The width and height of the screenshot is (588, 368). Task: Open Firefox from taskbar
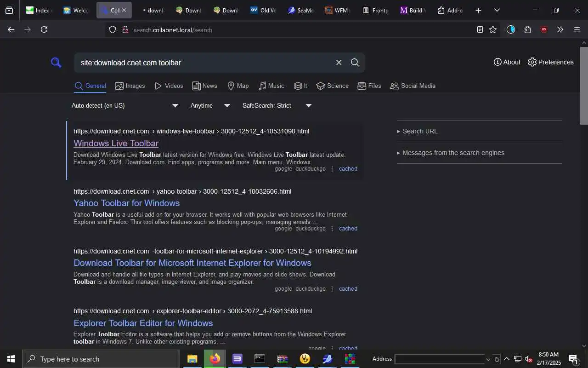pyautogui.click(x=215, y=359)
